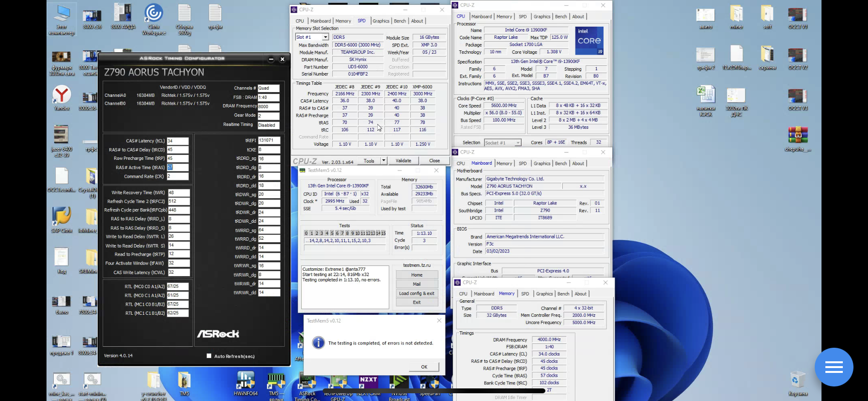Screen dimensions: 868x401
Task: Expand the CPU-Z Tools dropdown arrow
Action: point(383,161)
